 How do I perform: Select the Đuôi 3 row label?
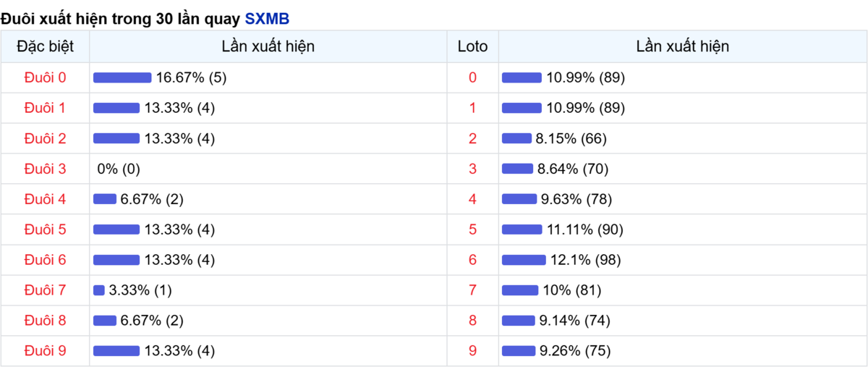(45, 169)
